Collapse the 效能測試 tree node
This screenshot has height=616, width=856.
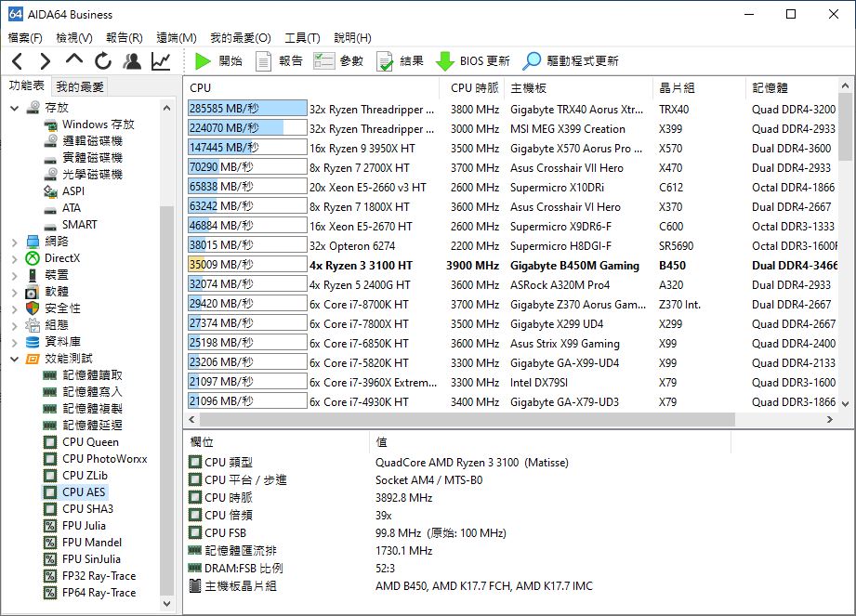pos(14,359)
